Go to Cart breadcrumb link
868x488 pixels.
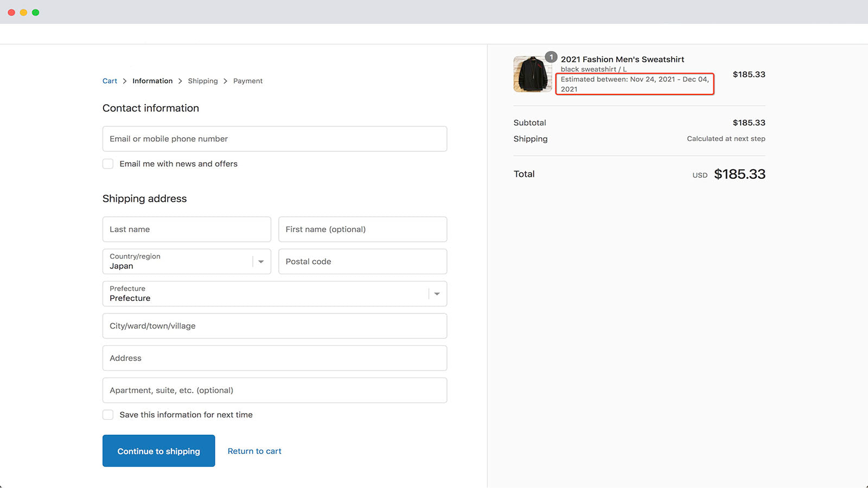110,81
